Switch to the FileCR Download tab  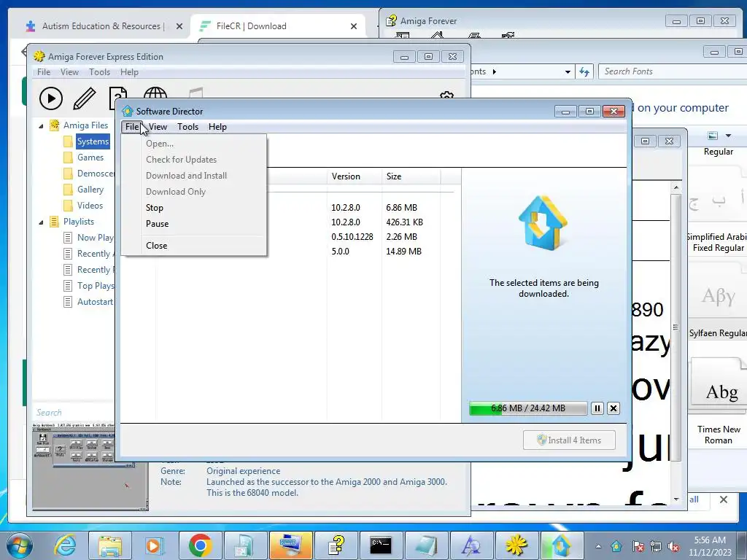[276, 26]
